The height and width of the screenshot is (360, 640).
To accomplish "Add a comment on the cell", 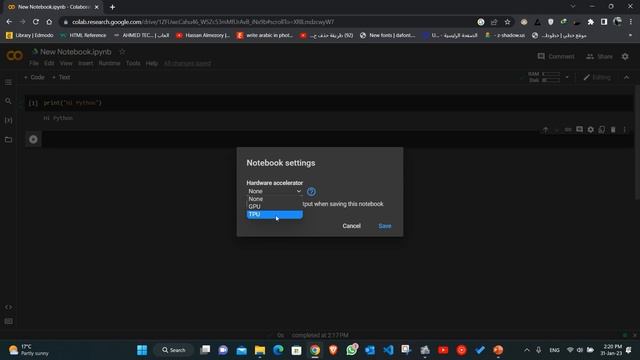I will pyautogui.click(x=579, y=129).
